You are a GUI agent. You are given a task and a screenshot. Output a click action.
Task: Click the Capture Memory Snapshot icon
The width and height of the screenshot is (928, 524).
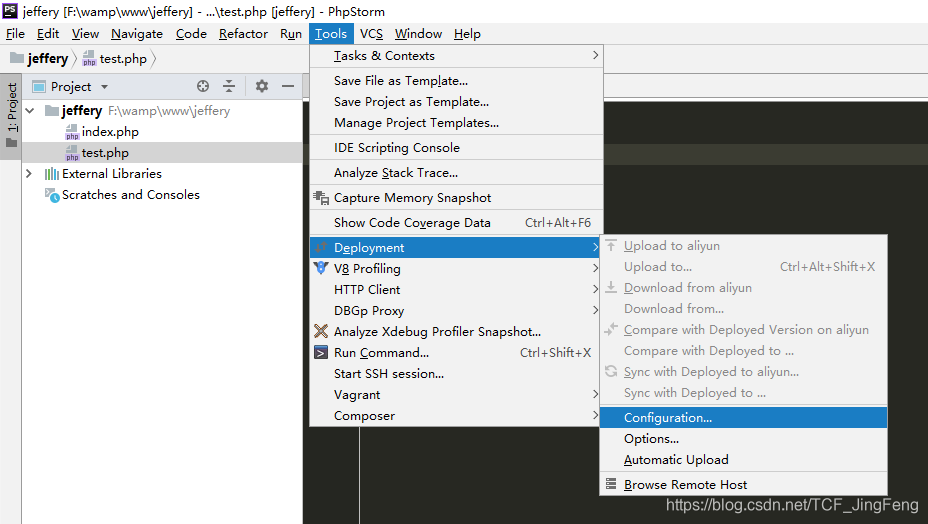tap(321, 198)
